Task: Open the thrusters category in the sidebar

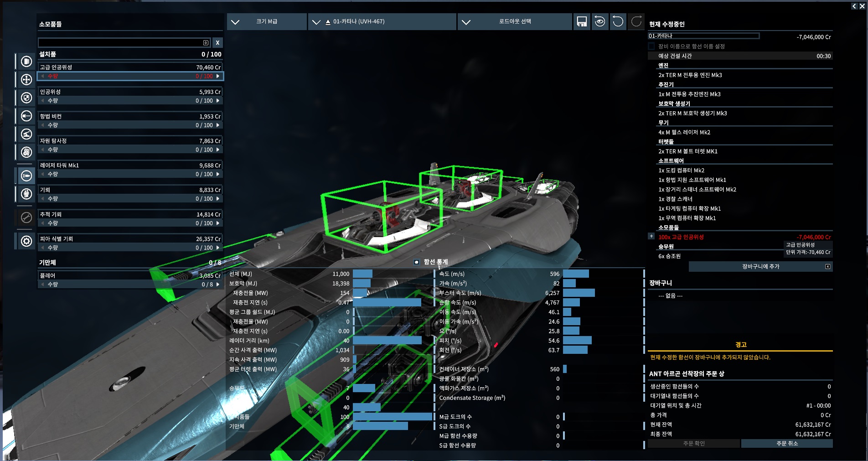Action: tap(26, 79)
